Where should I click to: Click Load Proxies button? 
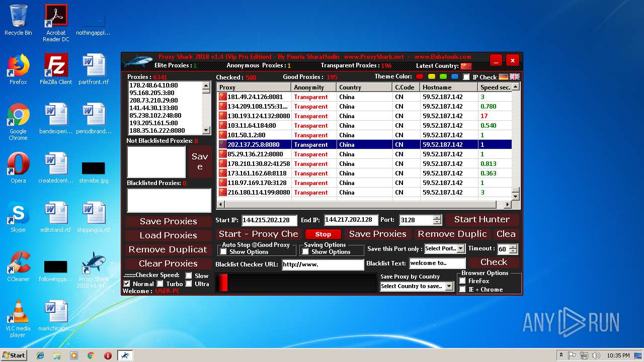click(x=169, y=235)
